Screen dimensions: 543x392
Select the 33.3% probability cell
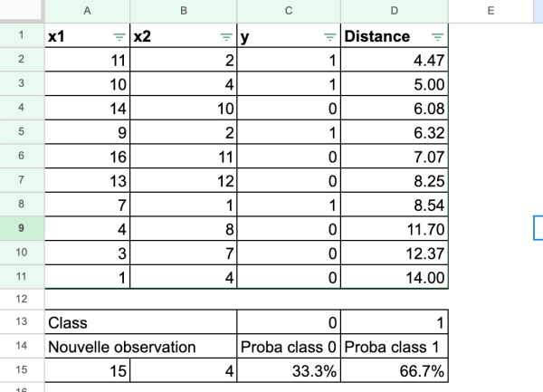point(289,369)
